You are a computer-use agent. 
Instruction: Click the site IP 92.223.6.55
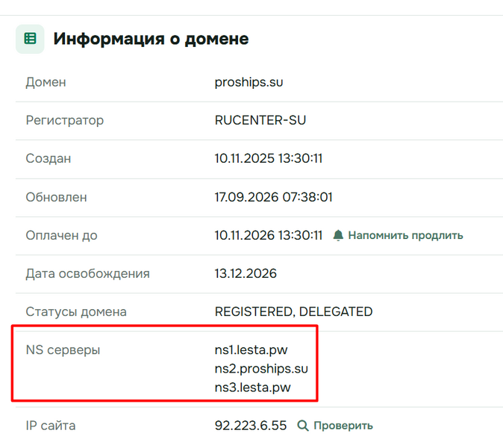point(251,426)
